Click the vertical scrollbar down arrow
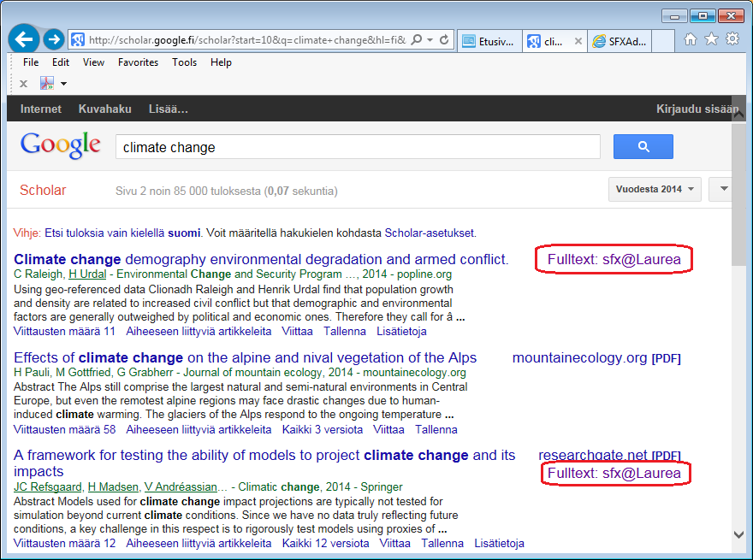 tap(739, 534)
